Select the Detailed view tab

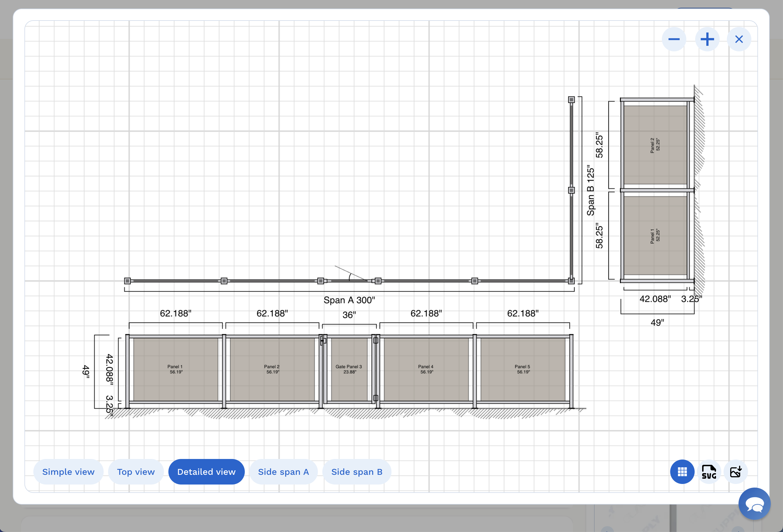[206, 472]
